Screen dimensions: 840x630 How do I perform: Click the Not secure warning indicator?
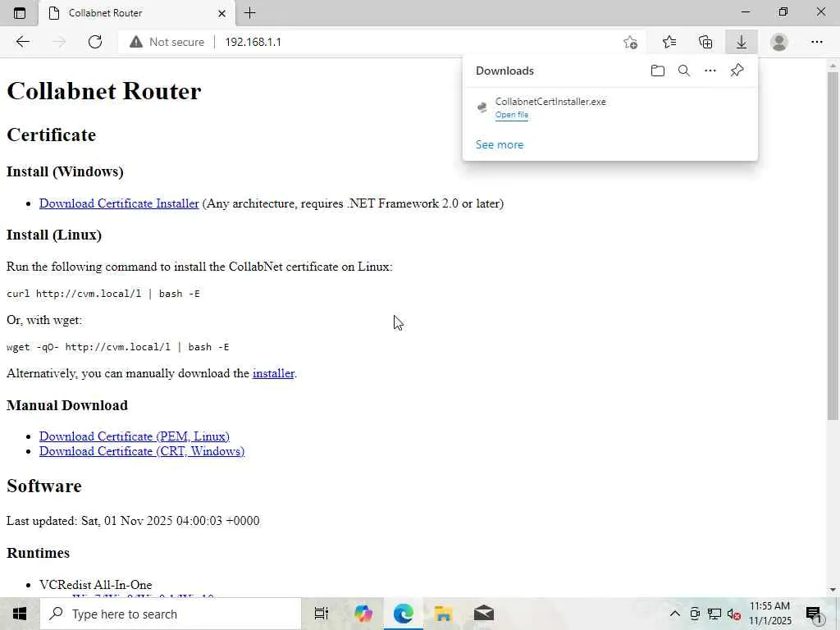167,42
